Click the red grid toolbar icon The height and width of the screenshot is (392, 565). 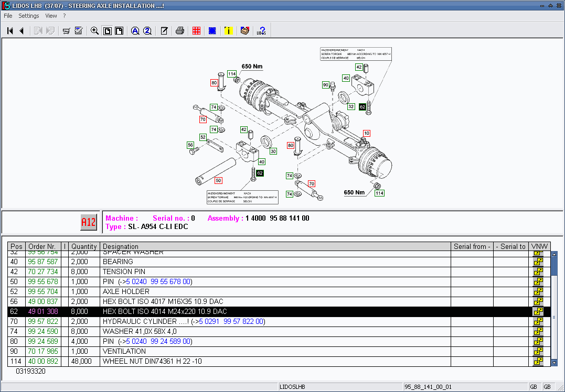coord(196,31)
